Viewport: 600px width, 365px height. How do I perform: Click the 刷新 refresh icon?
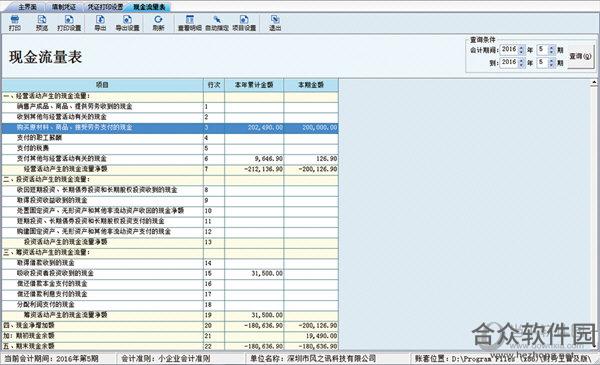(x=158, y=23)
